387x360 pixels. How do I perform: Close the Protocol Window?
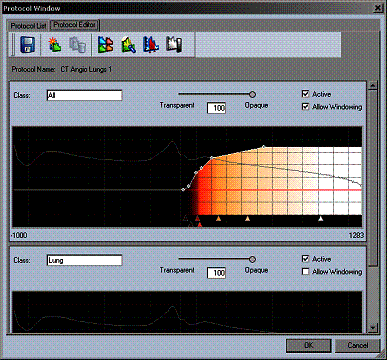coord(377,8)
